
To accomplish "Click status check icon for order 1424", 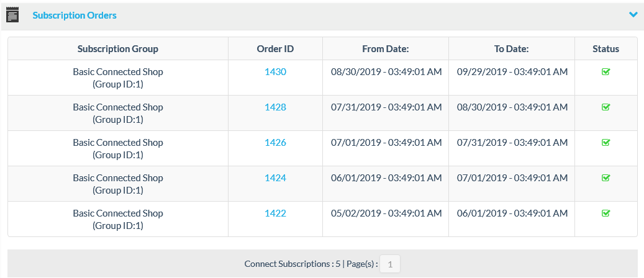I will tap(606, 178).
